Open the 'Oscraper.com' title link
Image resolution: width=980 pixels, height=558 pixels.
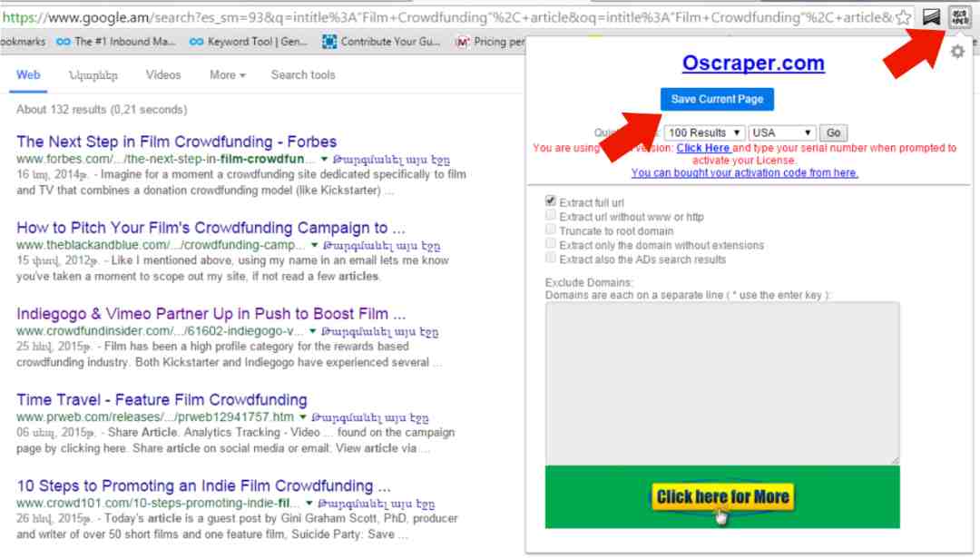coord(753,63)
